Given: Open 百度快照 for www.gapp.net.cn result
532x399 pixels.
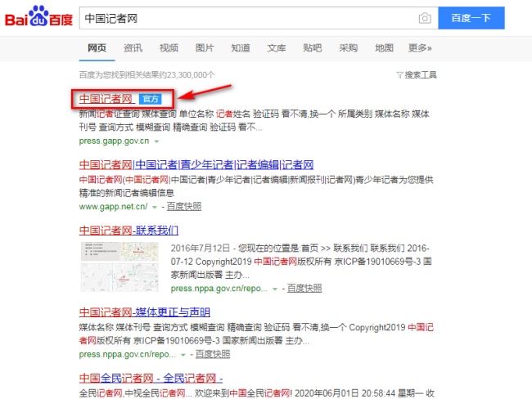Looking at the screenshot, I should 184,206.
